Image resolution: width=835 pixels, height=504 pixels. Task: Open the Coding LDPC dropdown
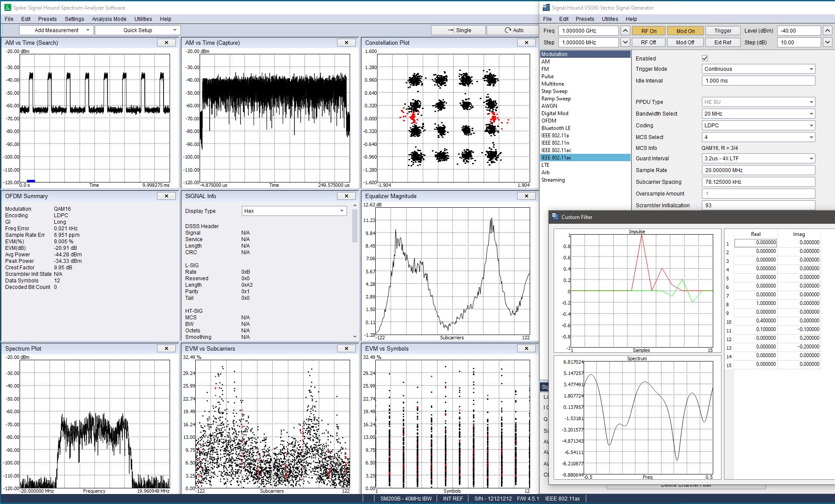[x=758, y=125]
